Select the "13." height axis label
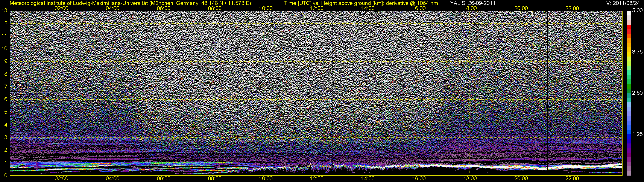The width and height of the screenshot is (644, 182). [5, 10]
